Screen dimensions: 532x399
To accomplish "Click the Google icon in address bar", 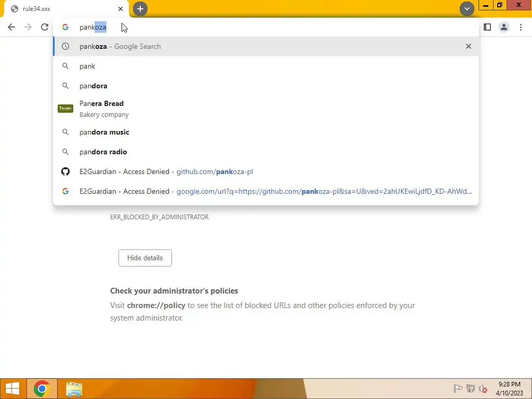I will (x=65, y=27).
